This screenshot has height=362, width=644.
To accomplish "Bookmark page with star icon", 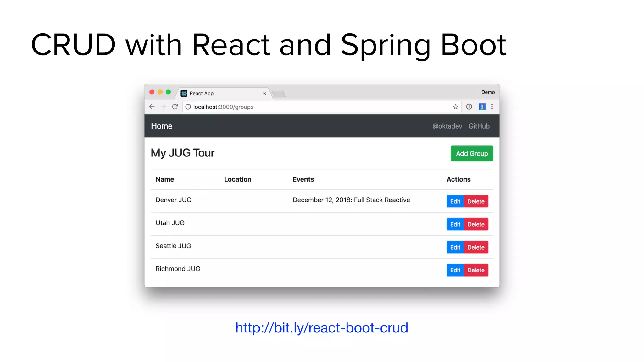I will [x=455, y=107].
